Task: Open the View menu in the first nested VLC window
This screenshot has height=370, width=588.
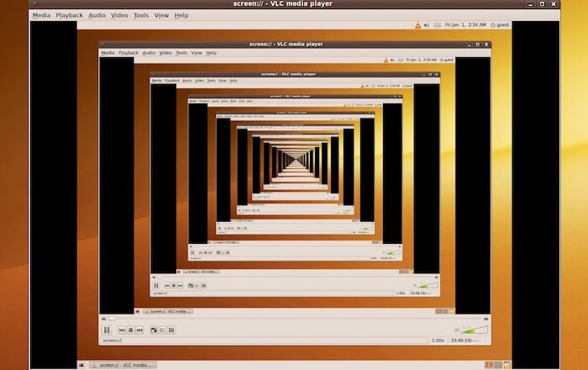Action: (197, 53)
